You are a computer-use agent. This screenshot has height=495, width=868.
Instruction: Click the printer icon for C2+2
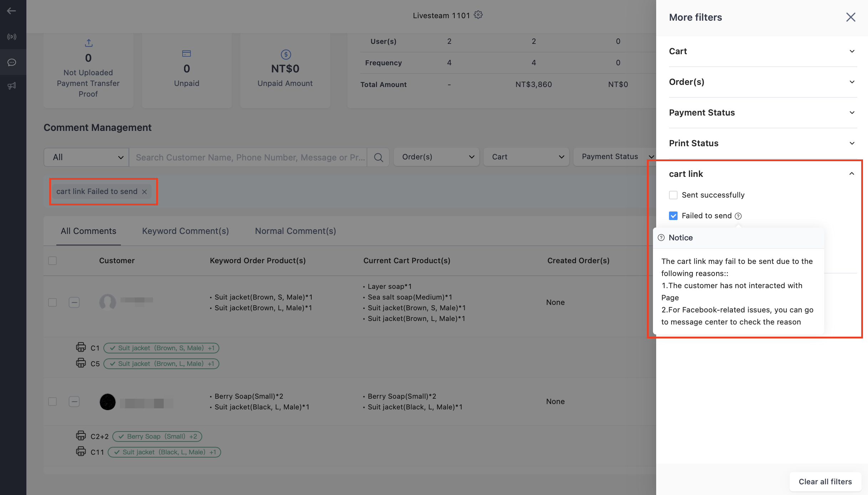(x=81, y=435)
